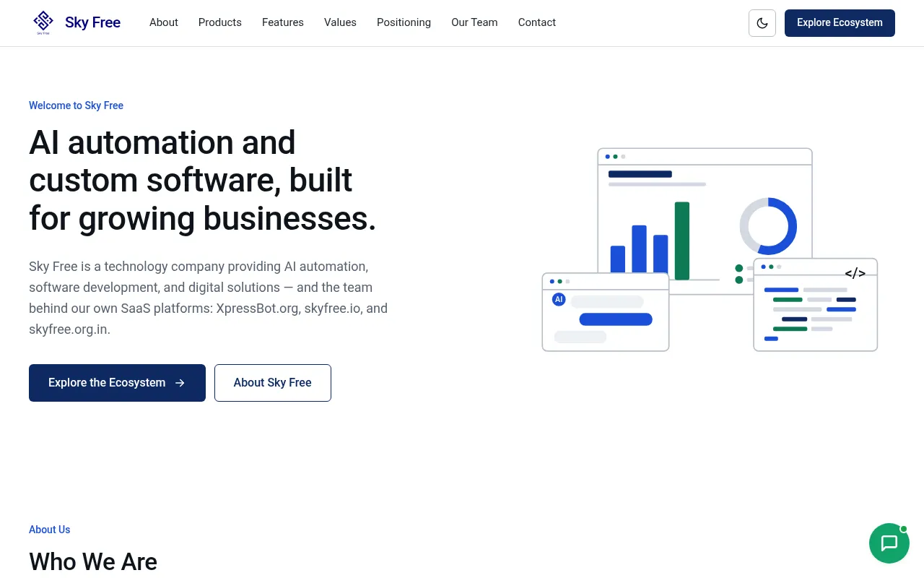Image resolution: width=924 pixels, height=578 pixels.
Task: Jump to Positioning nav link
Action: pyautogui.click(x=404, y=22)
